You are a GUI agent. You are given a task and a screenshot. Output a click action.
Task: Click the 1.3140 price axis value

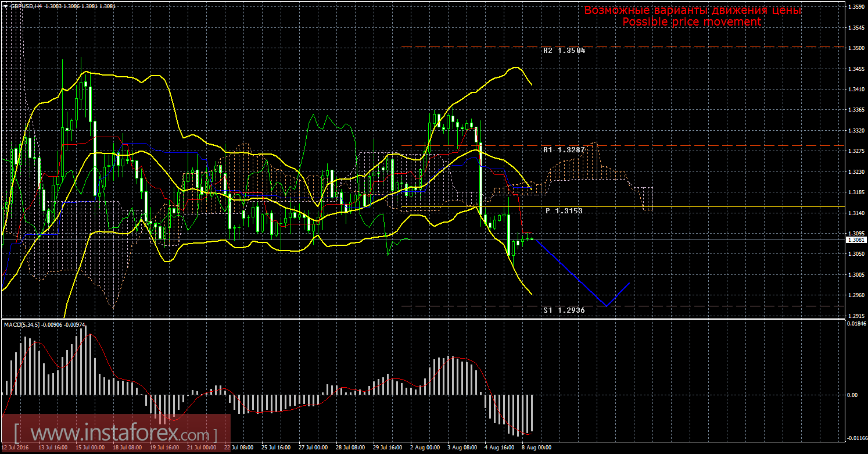[856, 213]
